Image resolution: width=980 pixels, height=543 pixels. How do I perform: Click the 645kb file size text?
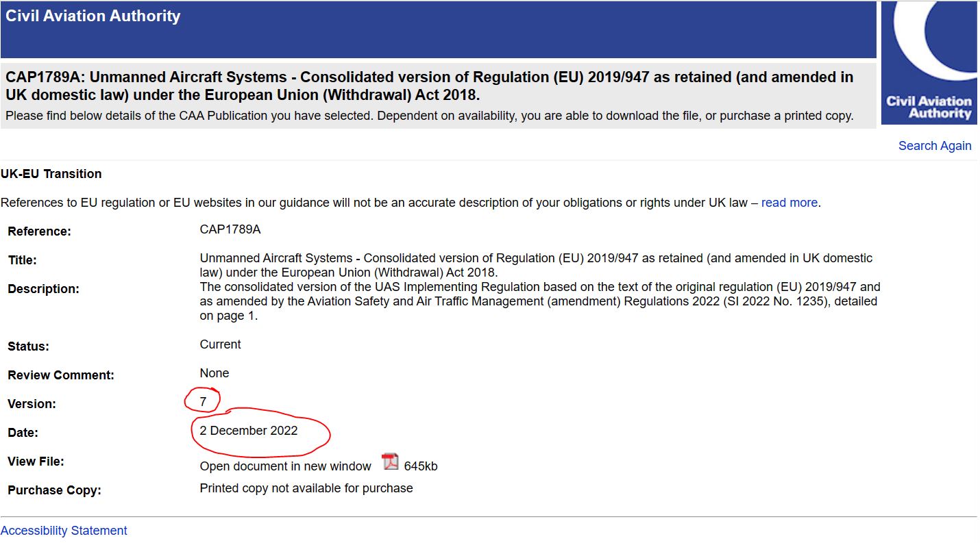pos(421,466)
